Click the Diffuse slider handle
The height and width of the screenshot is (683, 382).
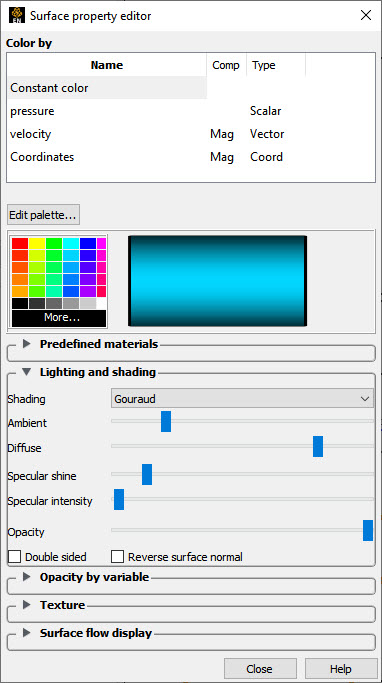318,446
